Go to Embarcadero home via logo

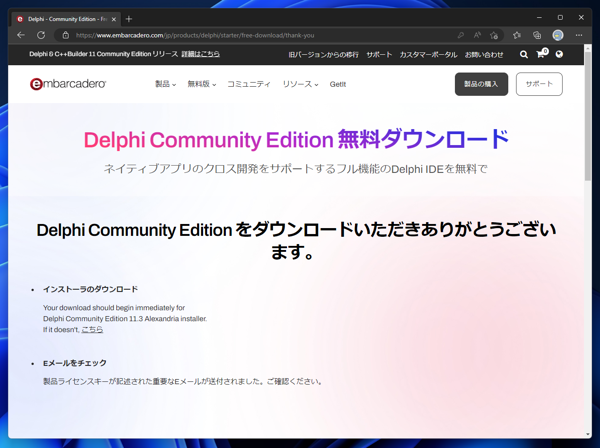(68, 84)
